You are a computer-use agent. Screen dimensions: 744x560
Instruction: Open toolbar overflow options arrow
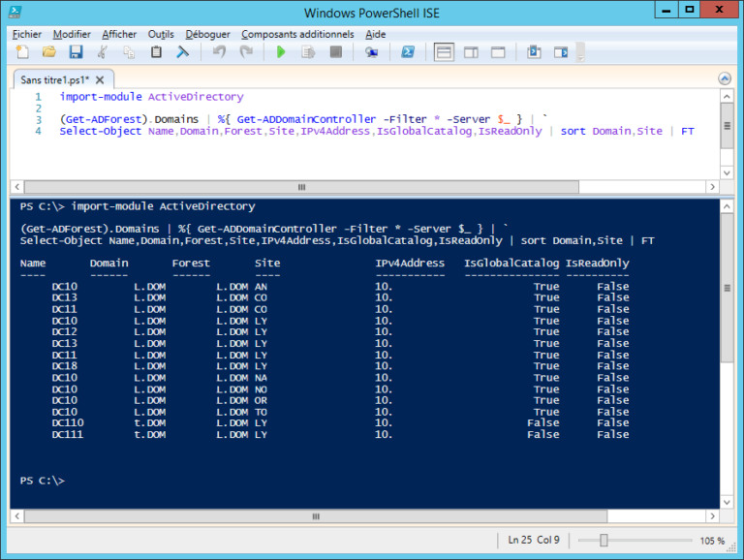581,56
